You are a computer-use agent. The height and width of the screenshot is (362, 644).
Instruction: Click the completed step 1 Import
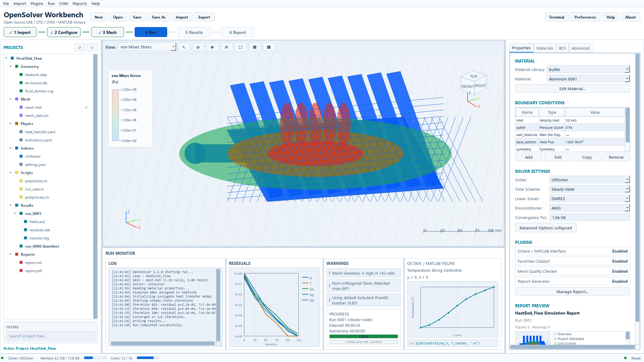[20, 32]
